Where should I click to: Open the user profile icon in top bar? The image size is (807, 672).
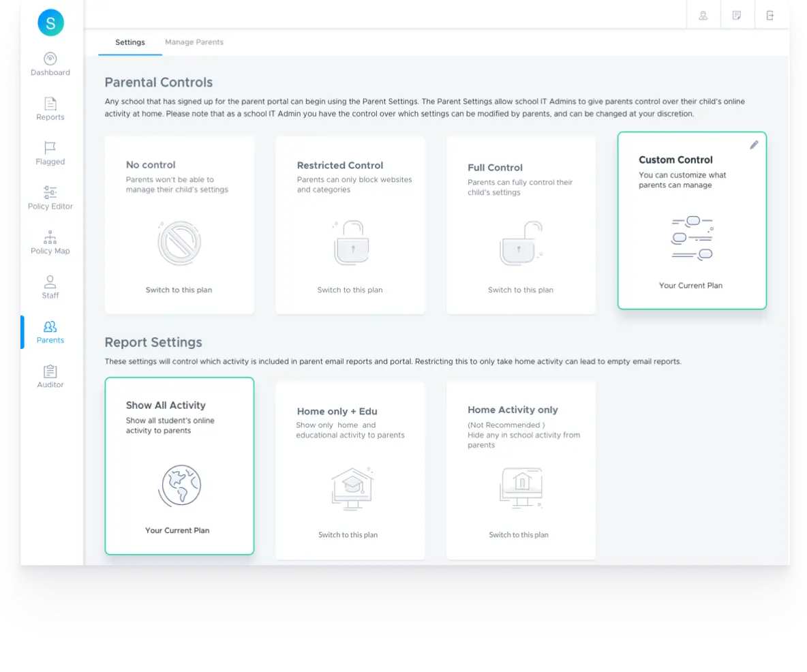click(703, 14)
